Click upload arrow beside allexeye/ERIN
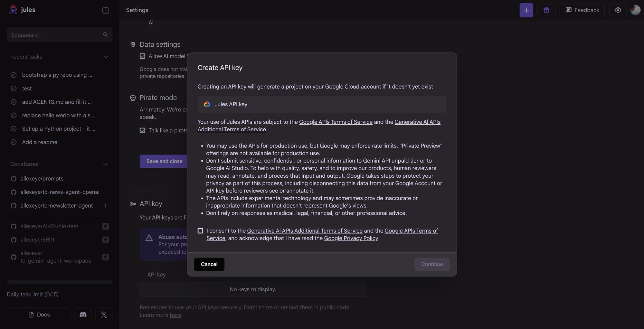Screen dimensions: 644x329 click(x=105, y=240)
